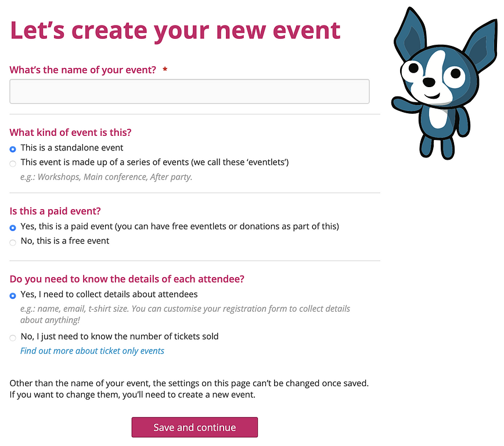Click the event name text field
The height and width of the screenshot is (446, 504).
[189, 91]
